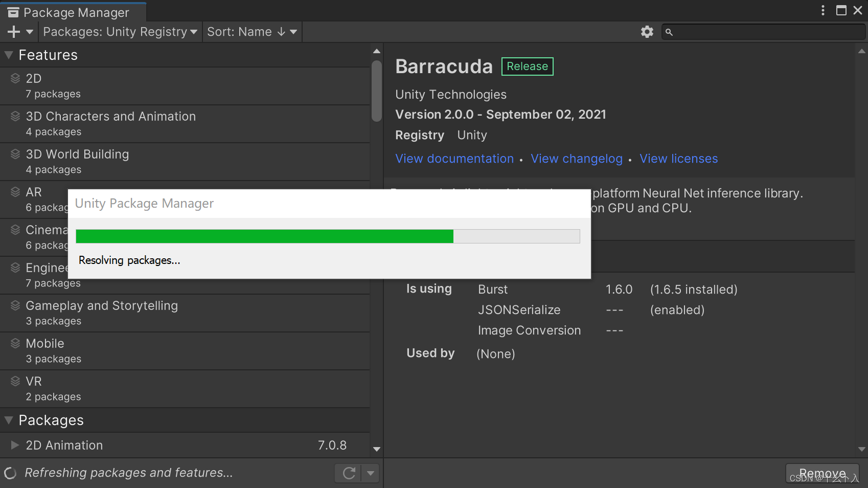Viewport: 868px width, 488px height.
Task: Click the Resolving packages progress bar
Action: coord(328,236)
